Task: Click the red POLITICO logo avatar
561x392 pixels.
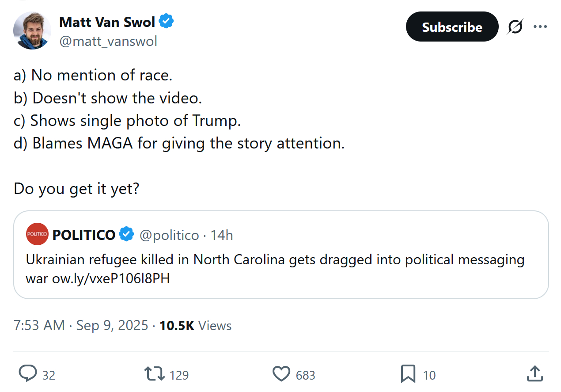Action: click(x=37, y=234)
